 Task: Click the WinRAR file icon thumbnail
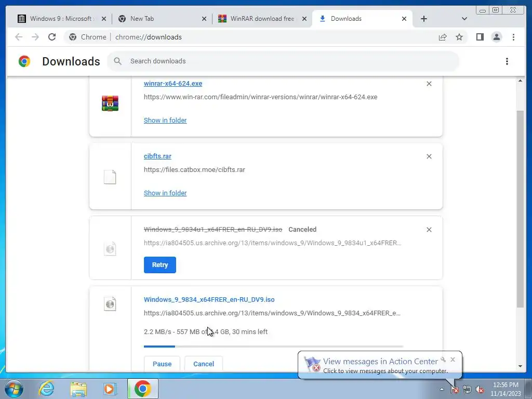[110, 103]
